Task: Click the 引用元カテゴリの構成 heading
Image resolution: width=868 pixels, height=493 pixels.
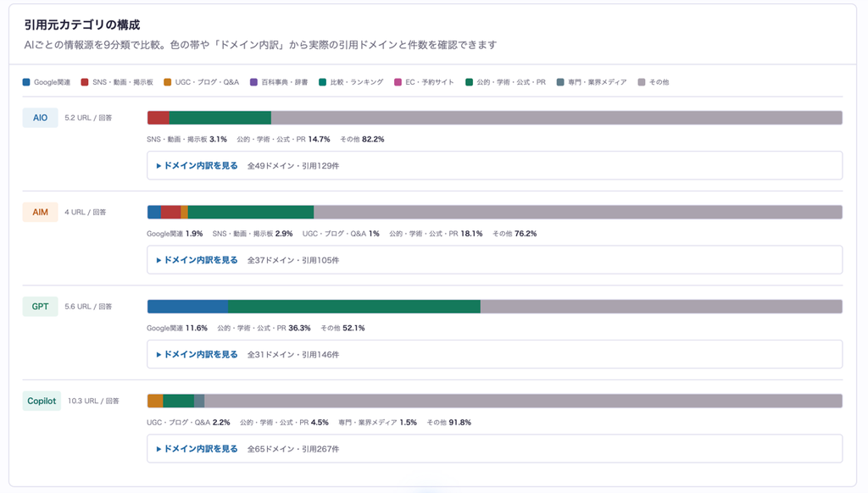Action: tap(82, 25)
